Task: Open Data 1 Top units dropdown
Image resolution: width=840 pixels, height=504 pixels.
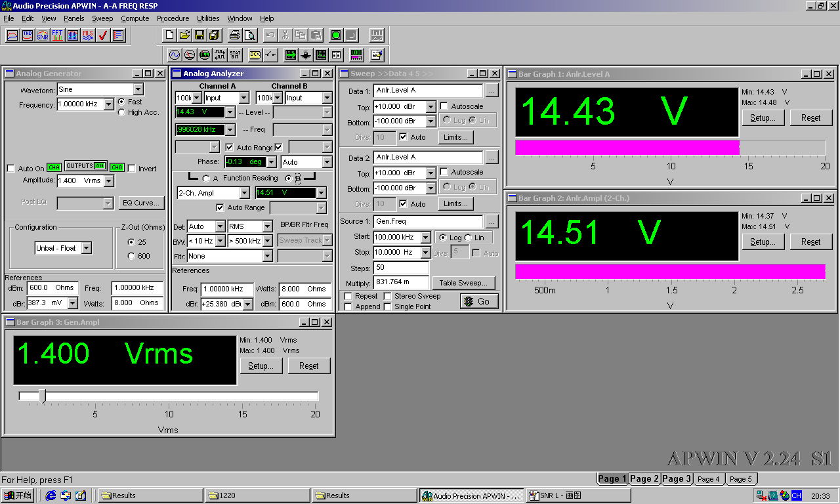Action: (x=431, y=106)
